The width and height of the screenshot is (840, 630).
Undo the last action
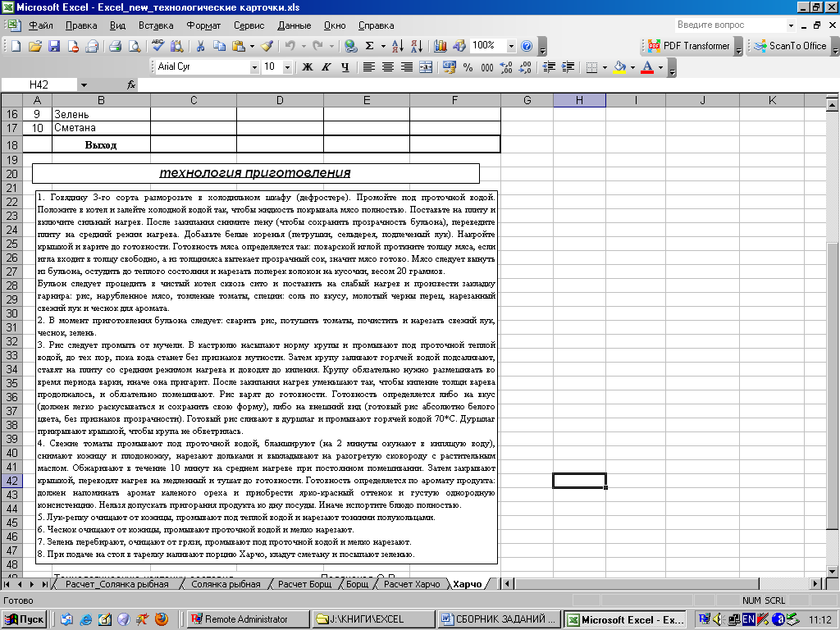tap(290, 46)
